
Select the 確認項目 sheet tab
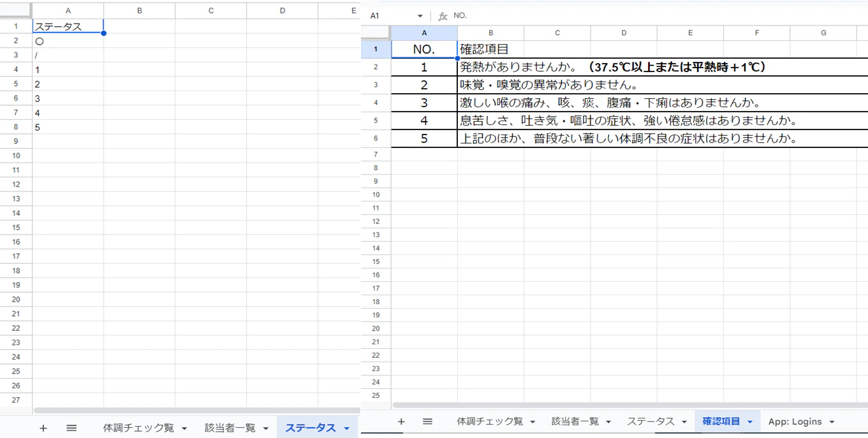(721, 421)
